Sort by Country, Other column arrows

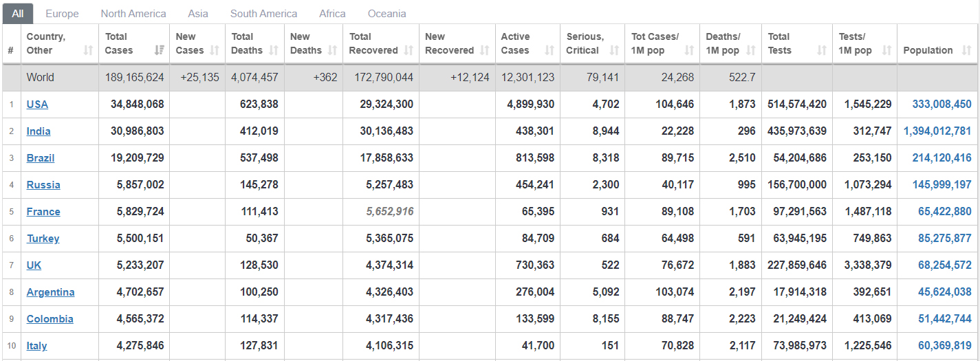point(88,50)
